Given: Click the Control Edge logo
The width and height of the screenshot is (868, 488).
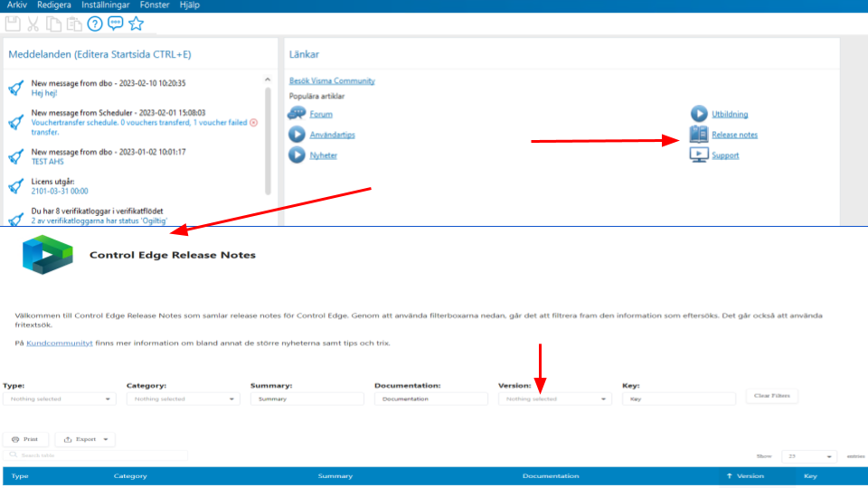Looking at the screenshot, I should [x=48, y=255].
